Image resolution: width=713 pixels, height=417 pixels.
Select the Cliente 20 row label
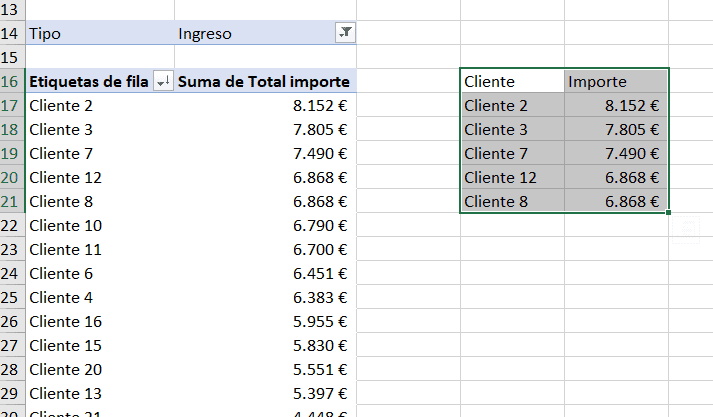pyautogui.click(x=100, y=370)
